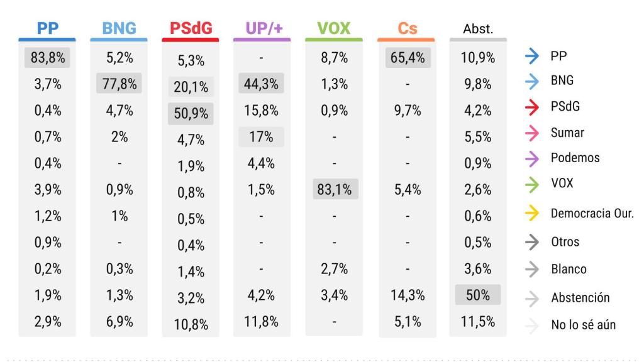Click the Cs column header
The image size is (644, 362).
(x=407, y=29)
